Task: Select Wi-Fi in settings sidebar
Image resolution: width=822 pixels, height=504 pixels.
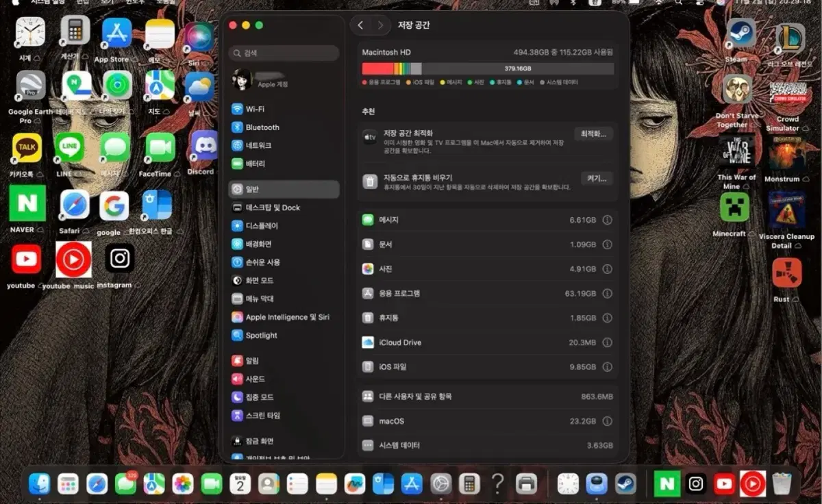Action: point(284,109)
